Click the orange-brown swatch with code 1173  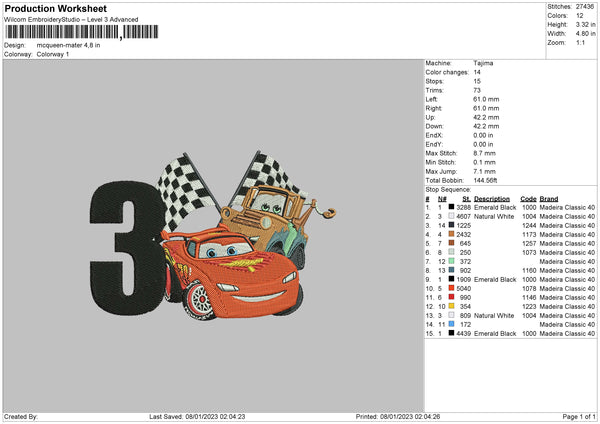point(452,234)
